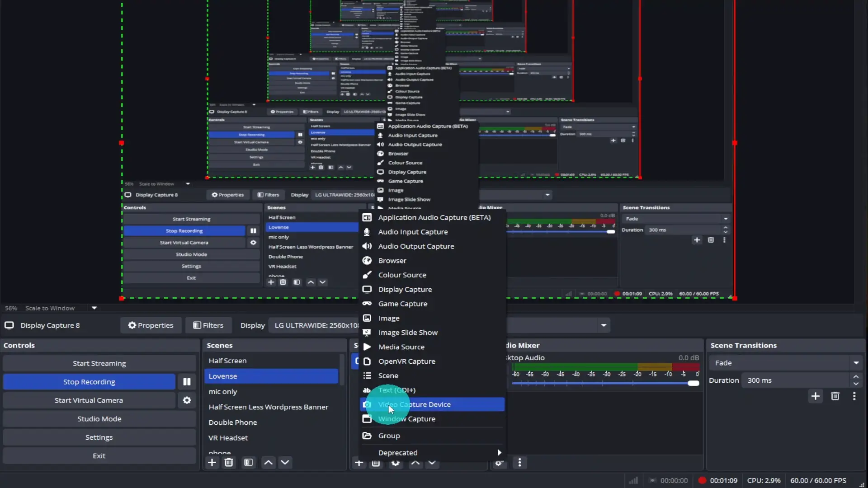Click the 60.00 / 60.00 FPS readout
Viewport: 868px width, 488px height.
click(818, 480)
